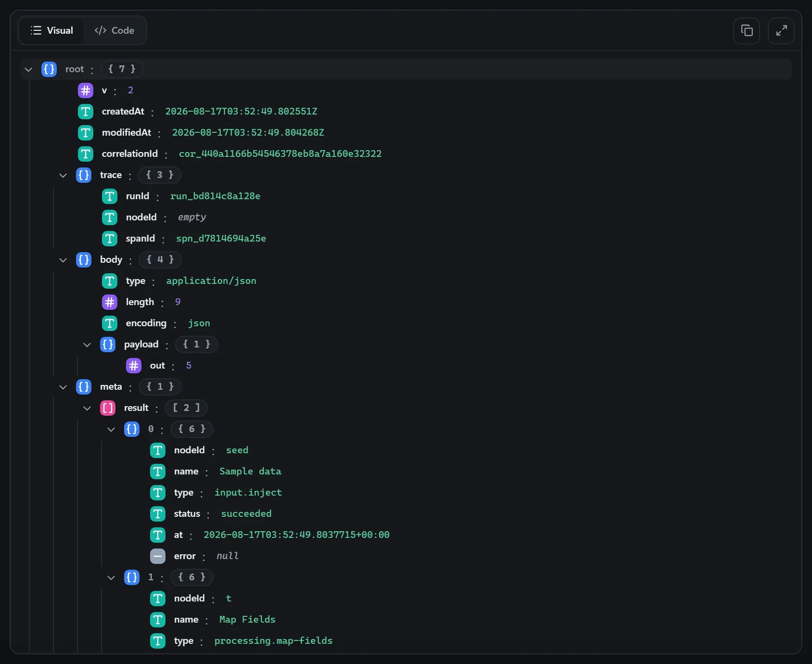Click the v value 2
The image size is (812, 664).
130,90
